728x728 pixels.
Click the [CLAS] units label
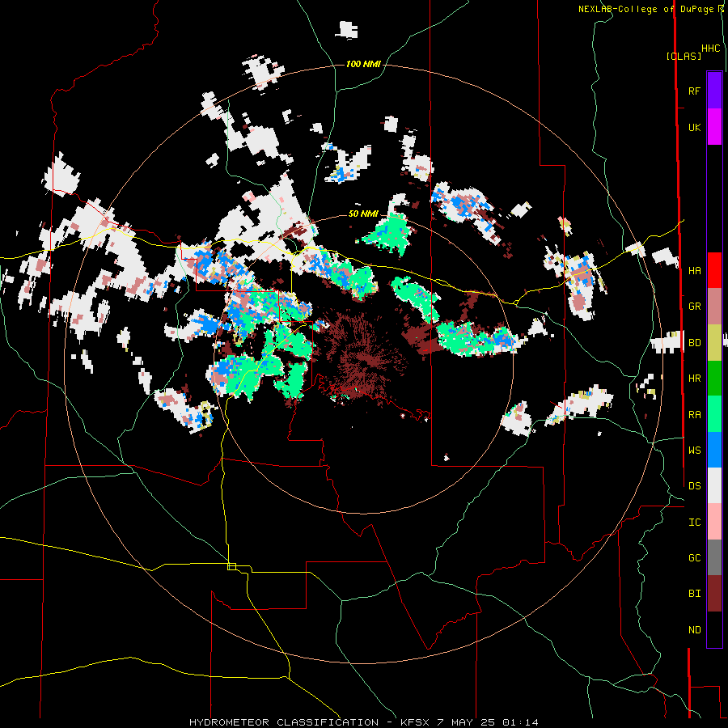[684, 56]
